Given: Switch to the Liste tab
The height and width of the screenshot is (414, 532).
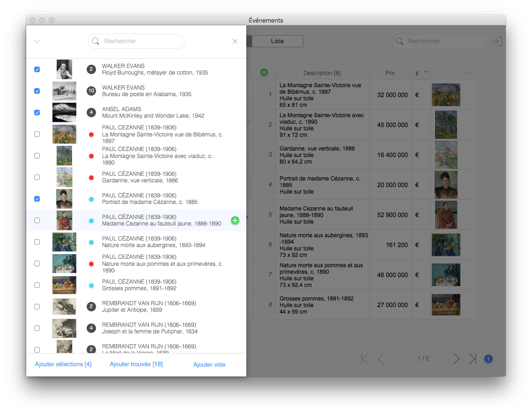Looking at the screenshot, I should point(277,41).
